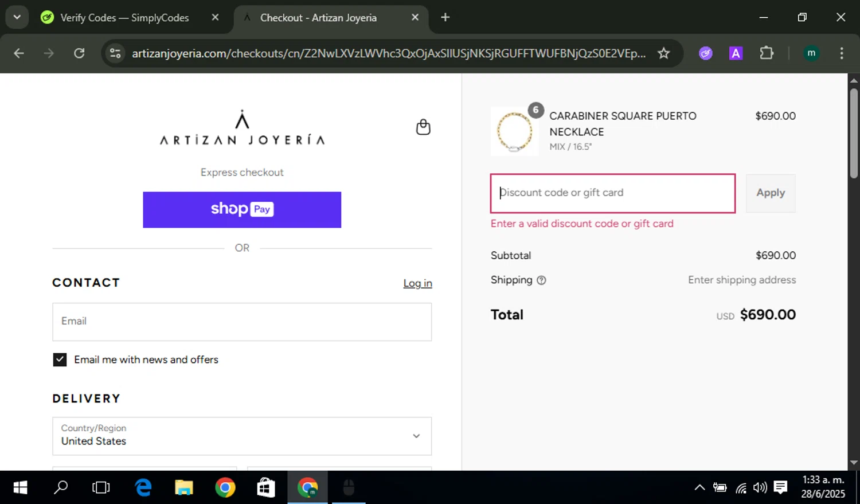Open the volume control in system tray
This screenshot has height=504, width=860.
click(760, 487)
